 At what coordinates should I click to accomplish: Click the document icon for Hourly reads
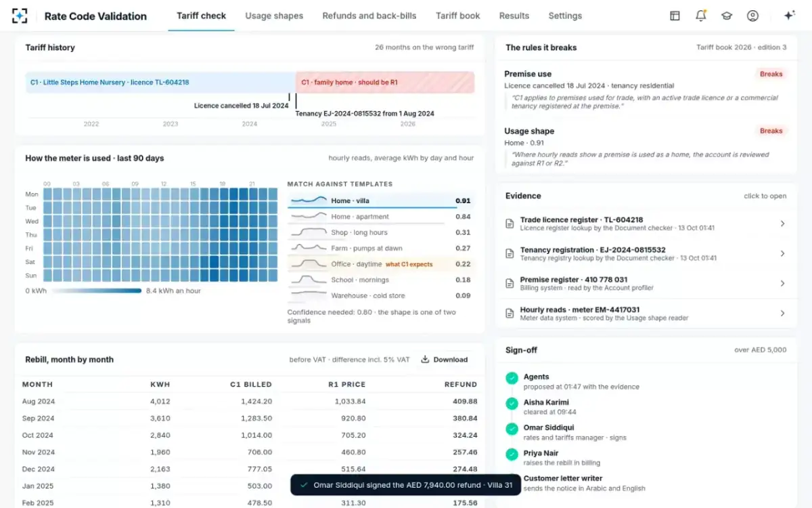pos(510,313)
